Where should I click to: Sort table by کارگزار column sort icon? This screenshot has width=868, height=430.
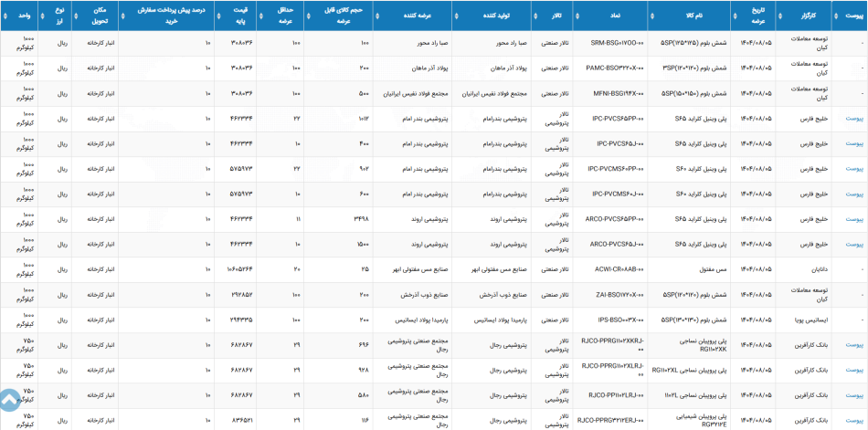click(x=778, y=16)
